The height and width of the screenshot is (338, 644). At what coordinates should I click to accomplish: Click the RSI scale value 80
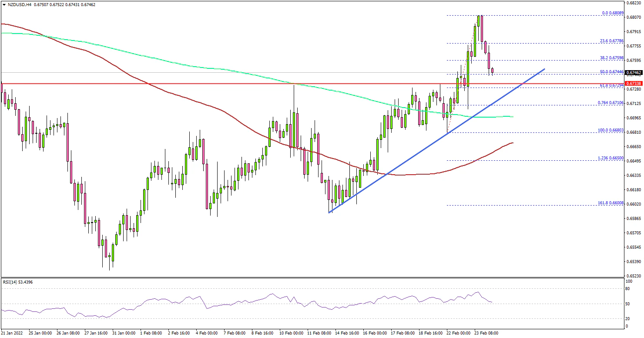click(x=628, y=288)
